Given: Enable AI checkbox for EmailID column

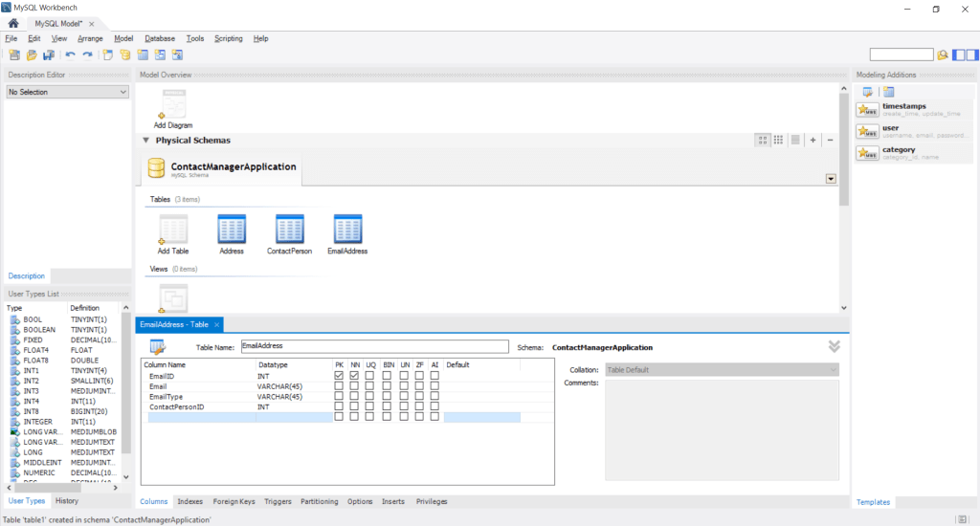Looking at the screenshot, I should [434, 376].
